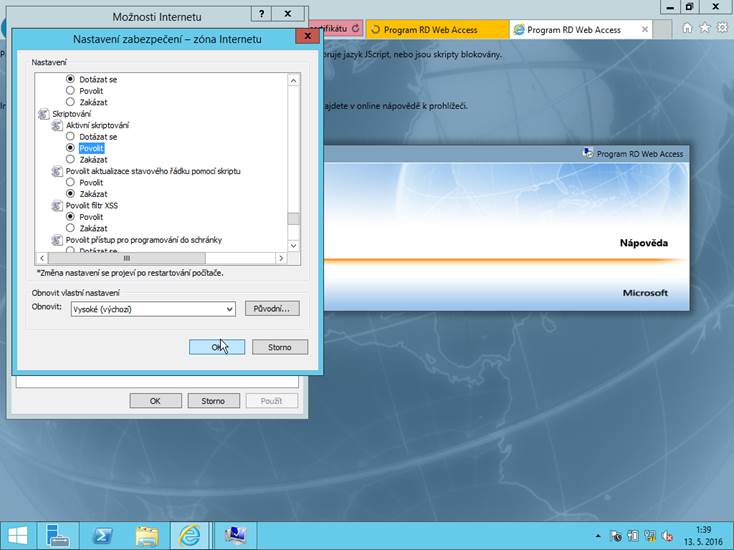This screenshot has height=550, width=734.
Task: Click the Povolit filtr XSS setting icon
Action: 57,205
